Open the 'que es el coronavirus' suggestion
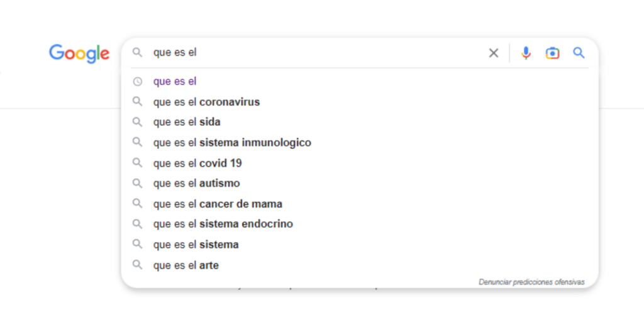Image resolution: width=644 pixels, height=322 pixels. coord(359,102)
